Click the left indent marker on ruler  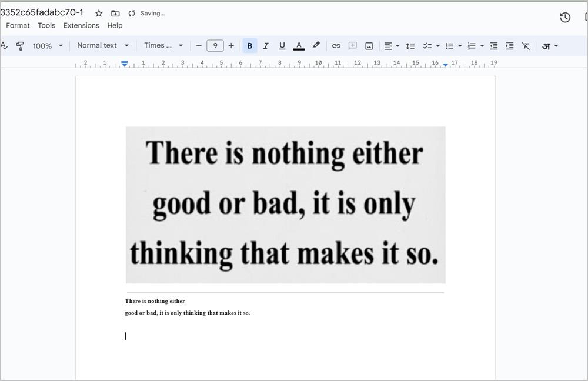[x=125, y=63]
